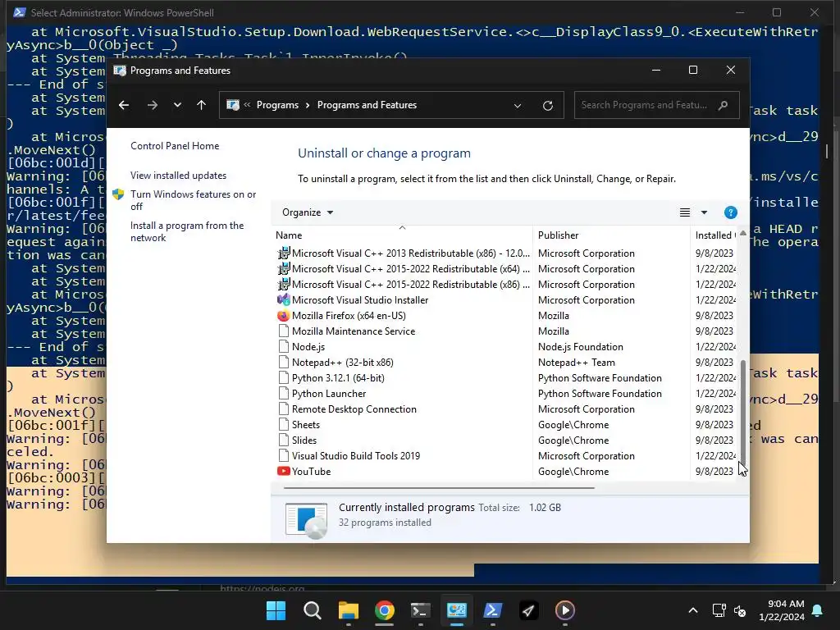Viewport: 840px width, 630px height.
Task: Click the search magnifier icon in the search box
Action: 724,105
